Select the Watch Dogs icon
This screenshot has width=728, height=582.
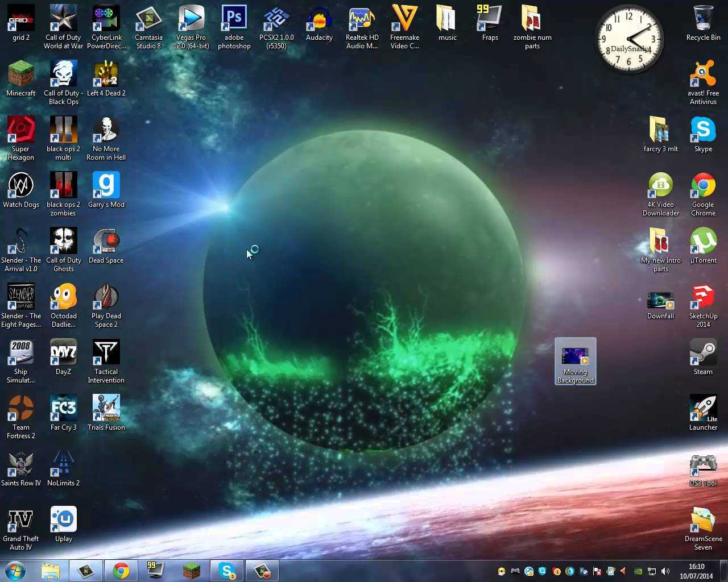[x=21, y=190]
